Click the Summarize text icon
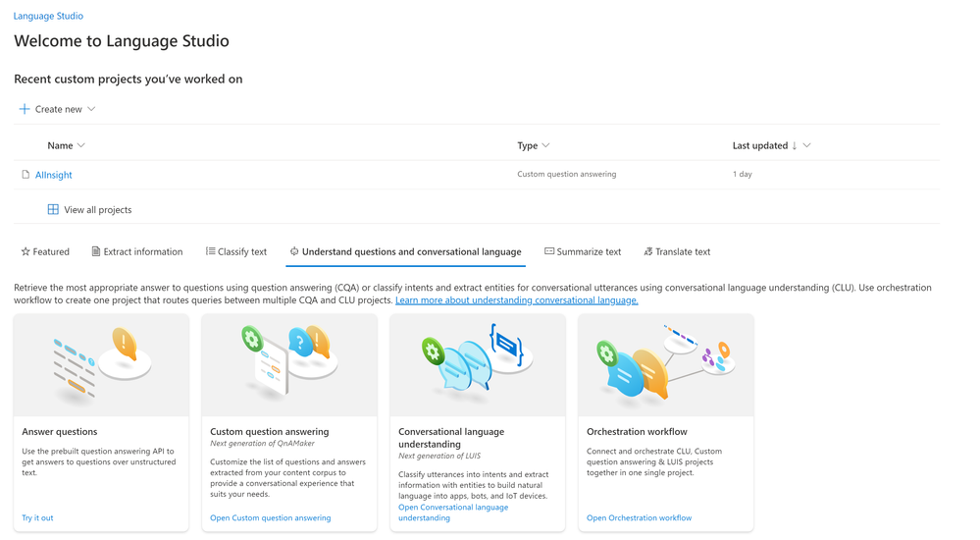This screenshot has height=540, width=980. [549, 251]
